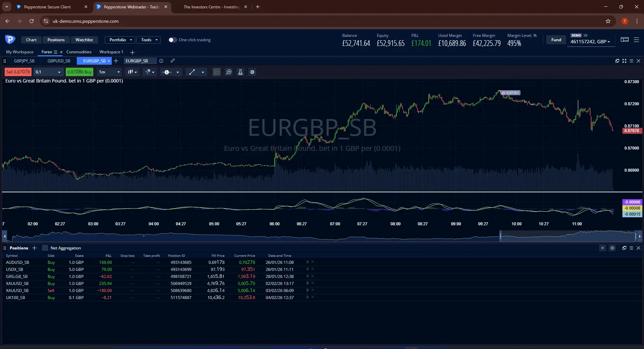
Task: Open chart settings gear icon
Action: pos(252,72)
